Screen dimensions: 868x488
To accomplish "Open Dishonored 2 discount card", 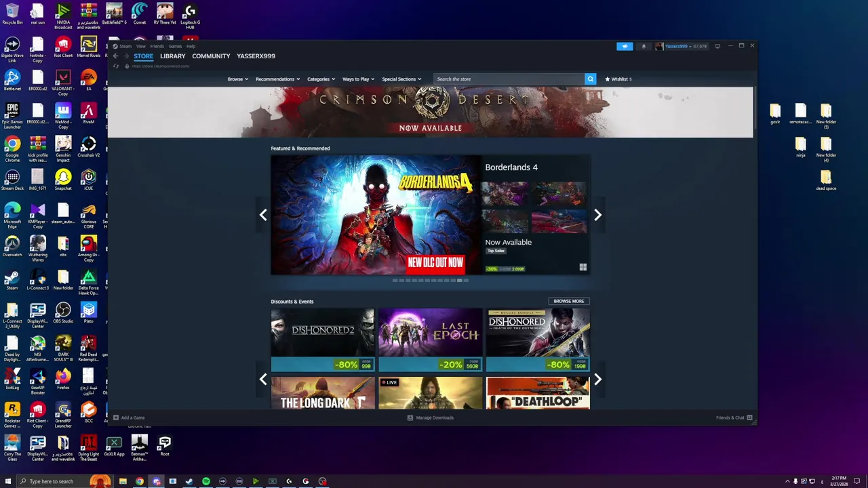I will (x=322, y=340).
